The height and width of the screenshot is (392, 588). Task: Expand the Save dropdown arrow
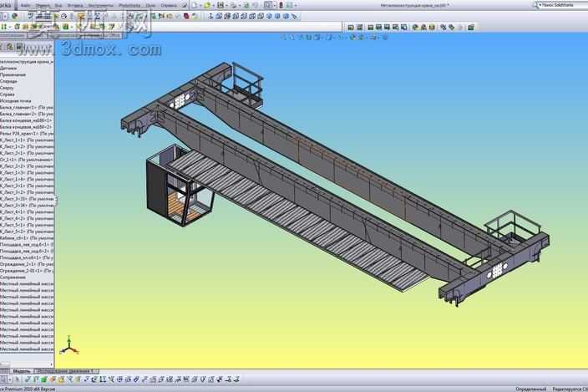click(226, 6)
